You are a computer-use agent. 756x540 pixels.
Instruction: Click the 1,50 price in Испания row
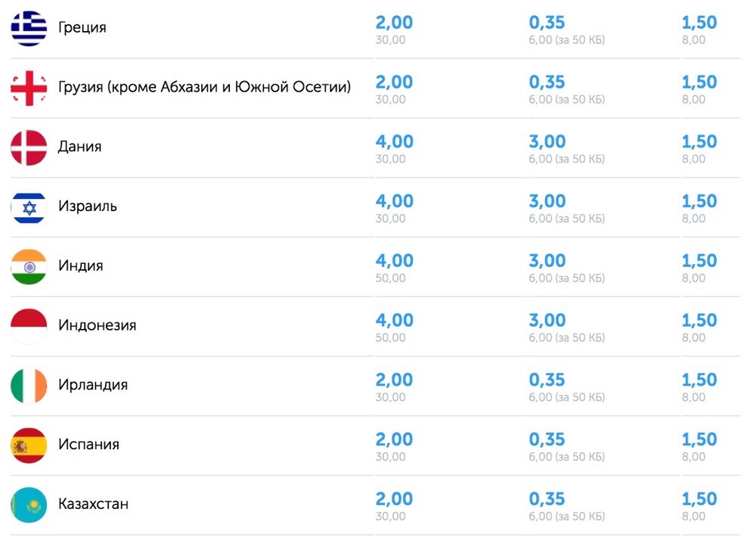(699, 439)
